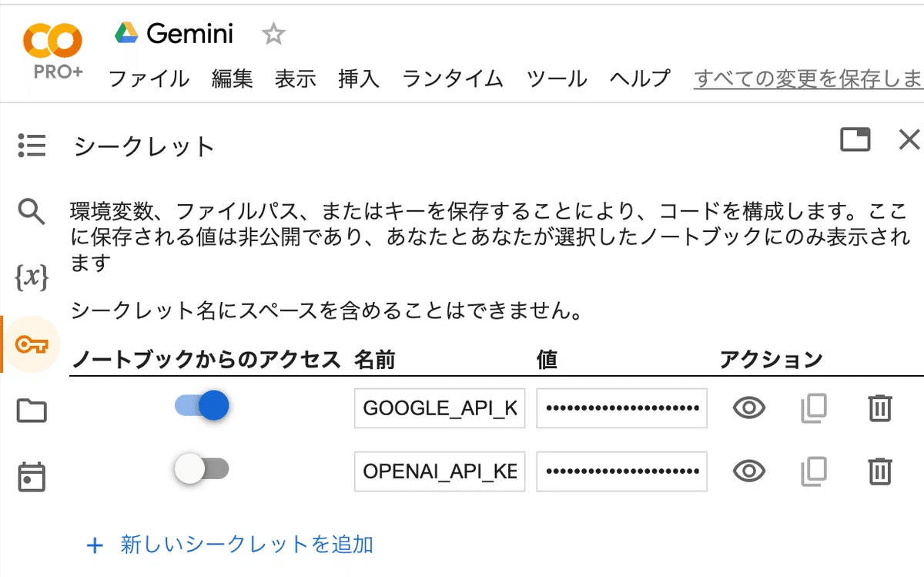Reveal the GOOGLE_API_KEY value with eye icon

coord(748,408)
